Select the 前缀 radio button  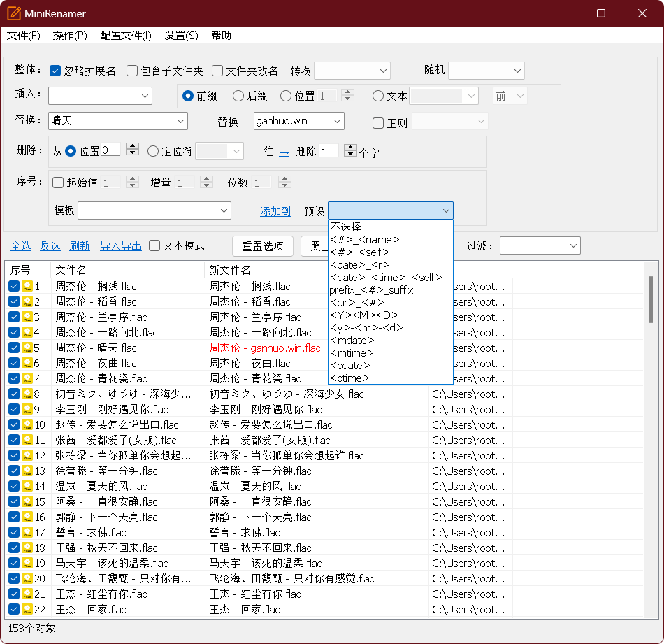(x=188, y=96)
